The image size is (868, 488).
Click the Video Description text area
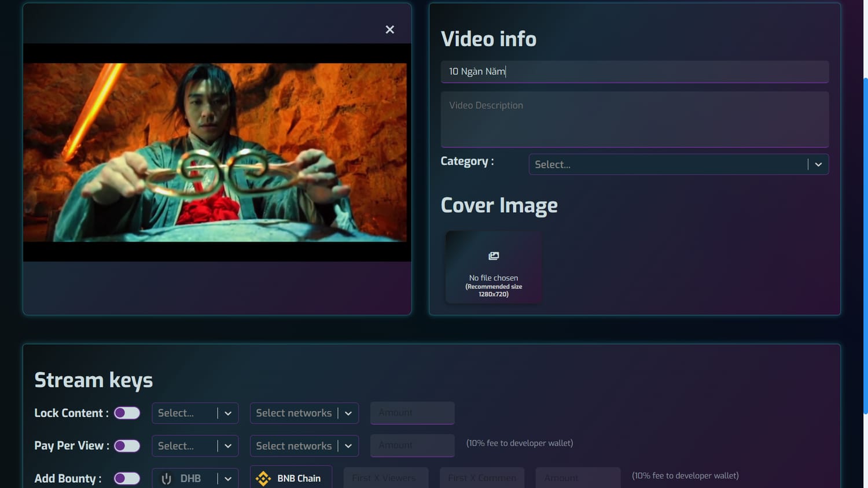pyautogui.click(x=635, y=119)
